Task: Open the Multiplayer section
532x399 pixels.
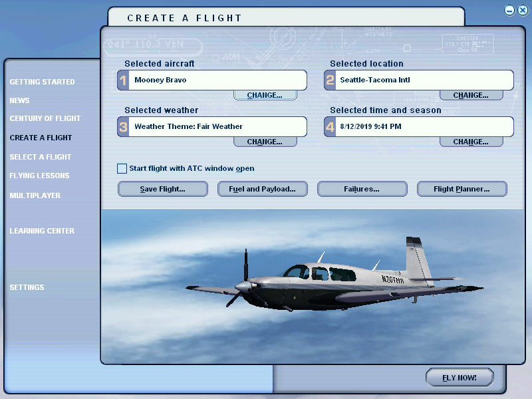Action: click(35, 196)
